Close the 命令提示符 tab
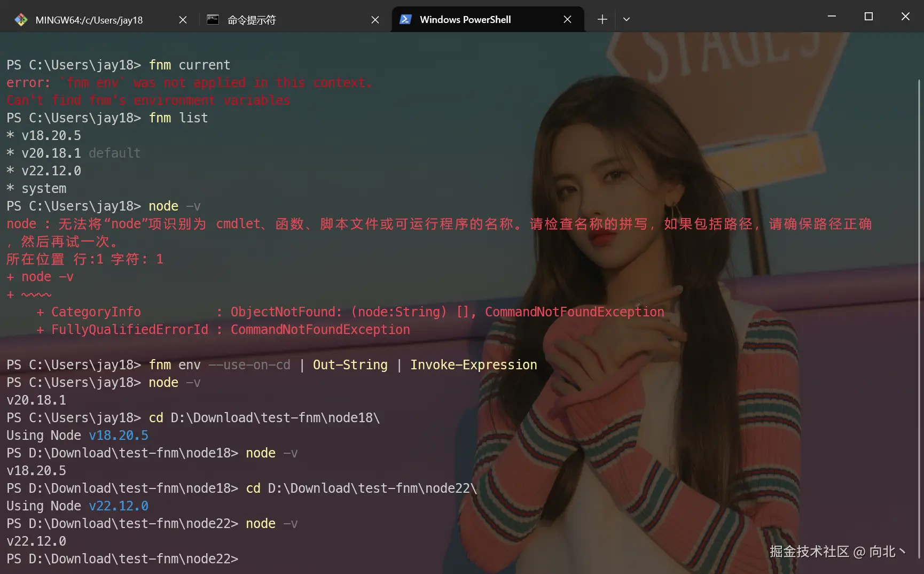Image resolution: width=924 pixels, height=574 pixels. (x=375, y=19)
